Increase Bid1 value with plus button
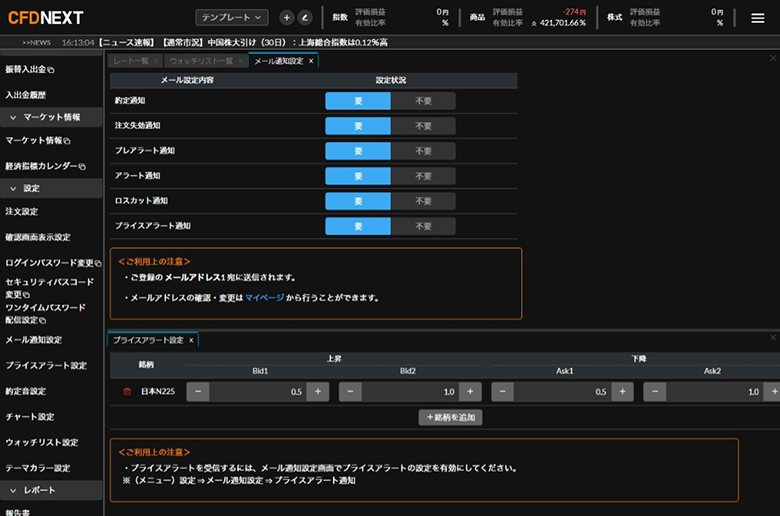The image size is (780, 516). click(x=318, y=392)
